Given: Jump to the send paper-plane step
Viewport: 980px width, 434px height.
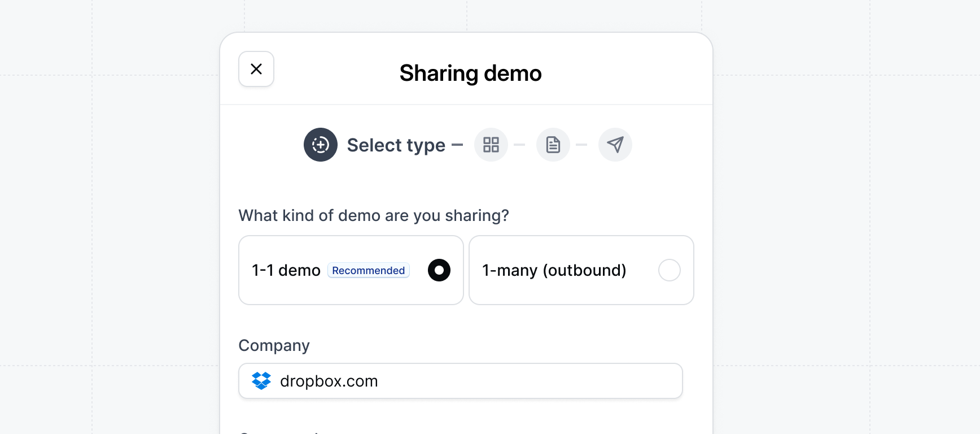Looking at the screenshot, I should [x=615, y=145].
